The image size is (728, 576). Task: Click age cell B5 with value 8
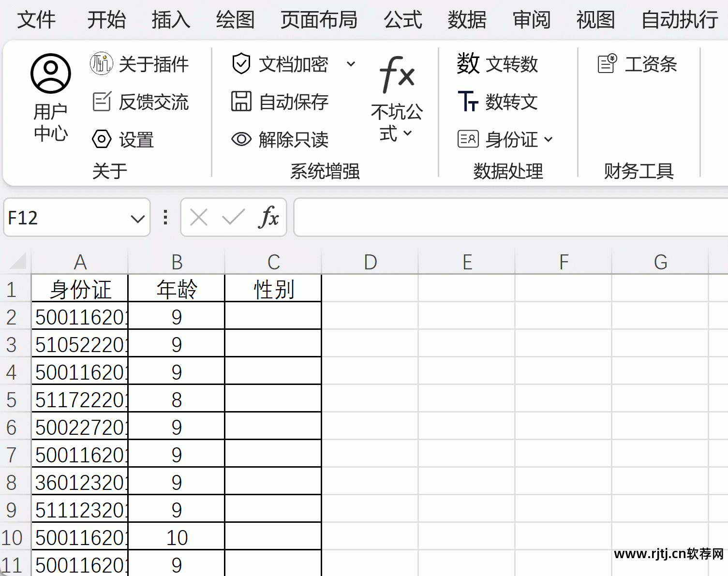tap(177, 399)
